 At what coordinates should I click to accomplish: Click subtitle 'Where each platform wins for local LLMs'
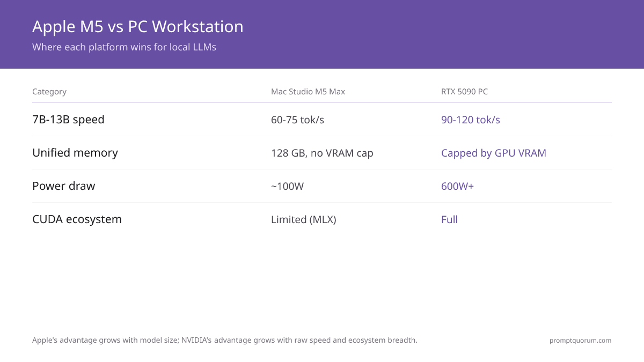[x=124, y=47]
